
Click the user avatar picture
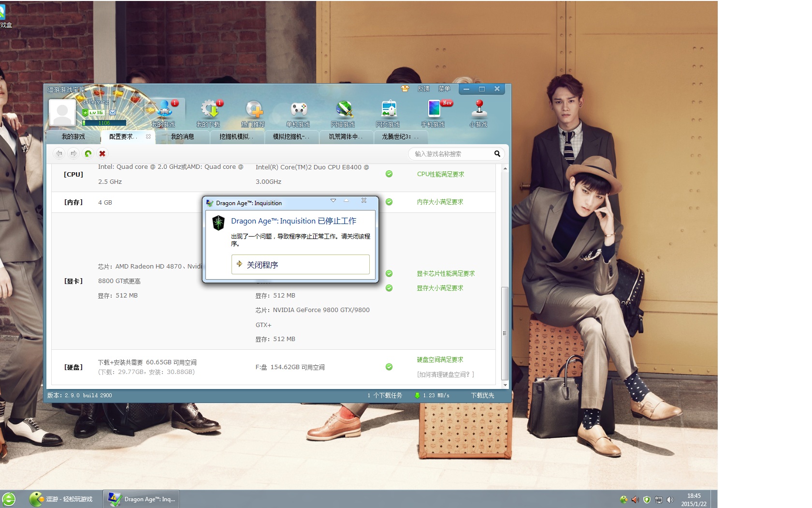62,112
